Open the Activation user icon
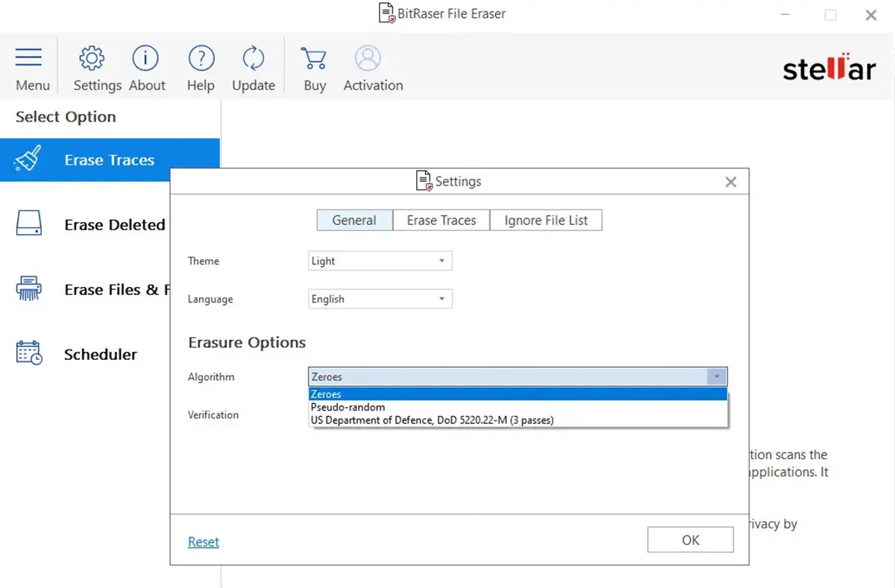This screenshot has height=588, width=895. coord(368,57)
